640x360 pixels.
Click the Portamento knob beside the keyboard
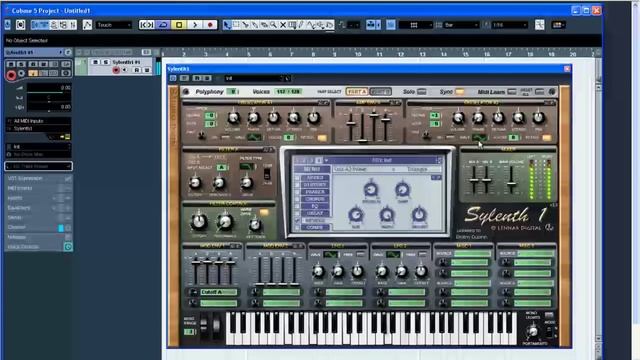click(533, 331)
